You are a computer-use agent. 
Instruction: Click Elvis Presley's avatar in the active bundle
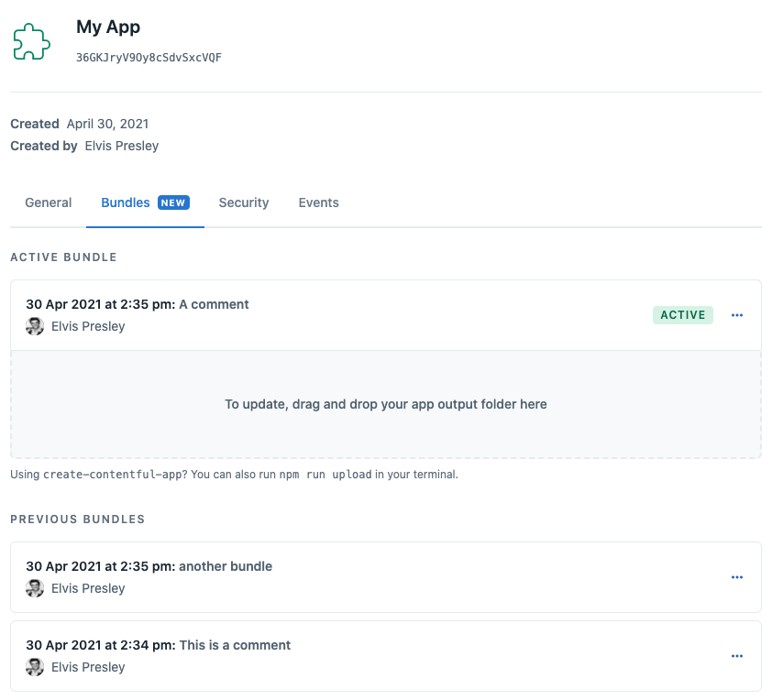point(34,326)
